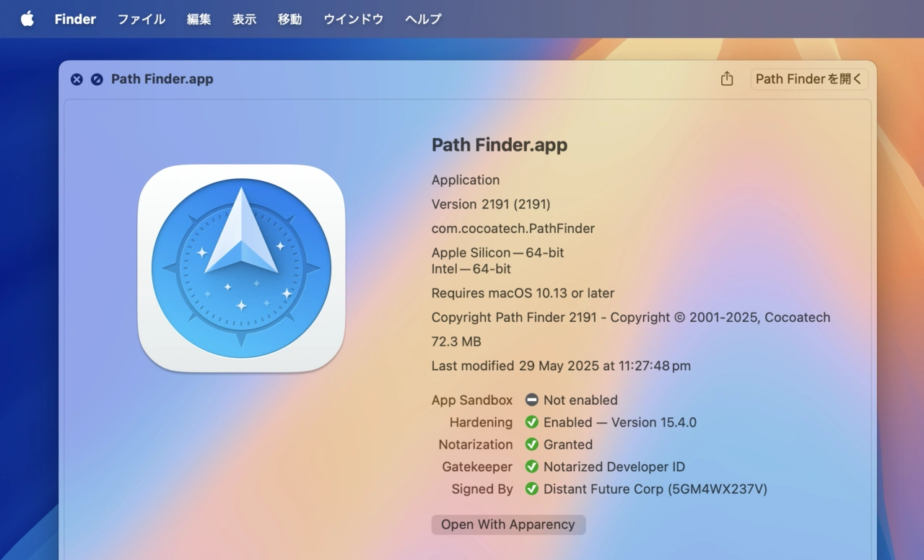Close the Path Finder.app preview window

point(77,79)
